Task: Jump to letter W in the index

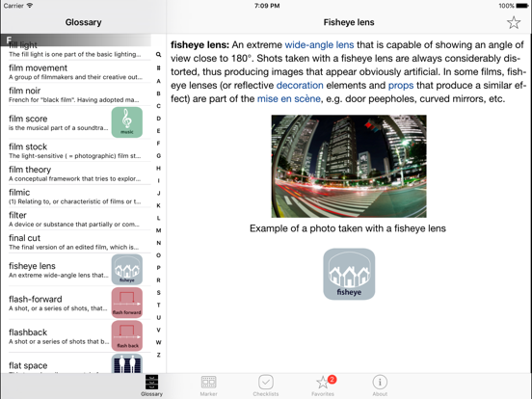Action: click(158, 342)
